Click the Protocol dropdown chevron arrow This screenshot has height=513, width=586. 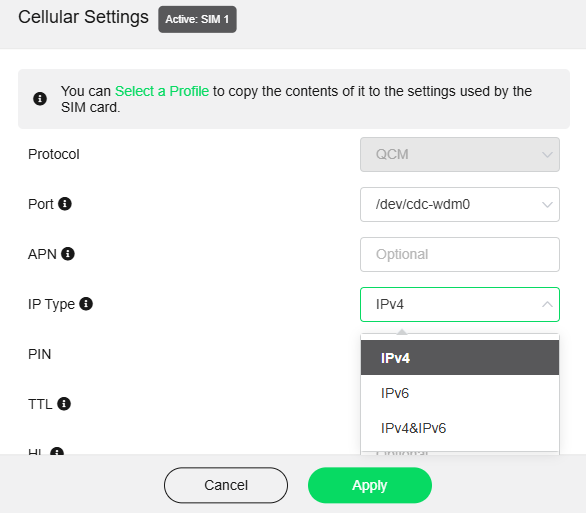pos(547,154)
